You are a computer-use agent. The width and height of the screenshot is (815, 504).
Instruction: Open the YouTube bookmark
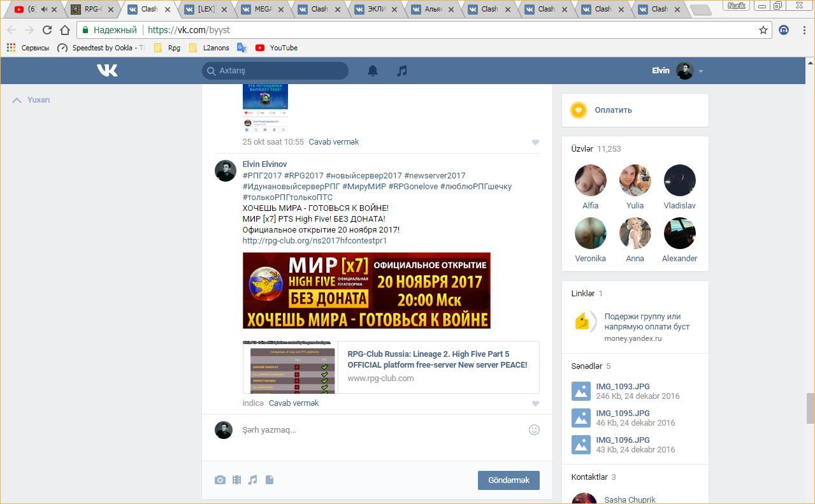pyautogui.click(x=277, y=48)
